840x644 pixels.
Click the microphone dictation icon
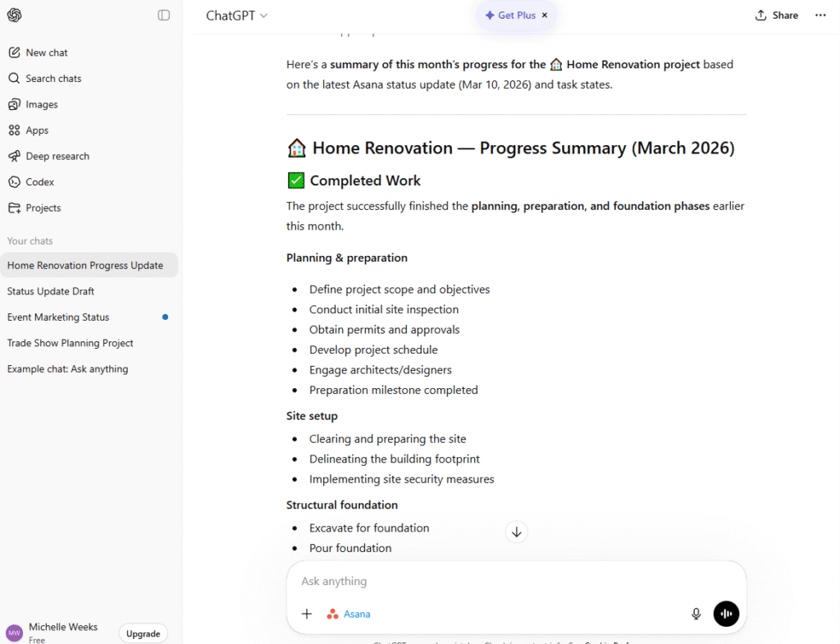[x=696, y=614]
